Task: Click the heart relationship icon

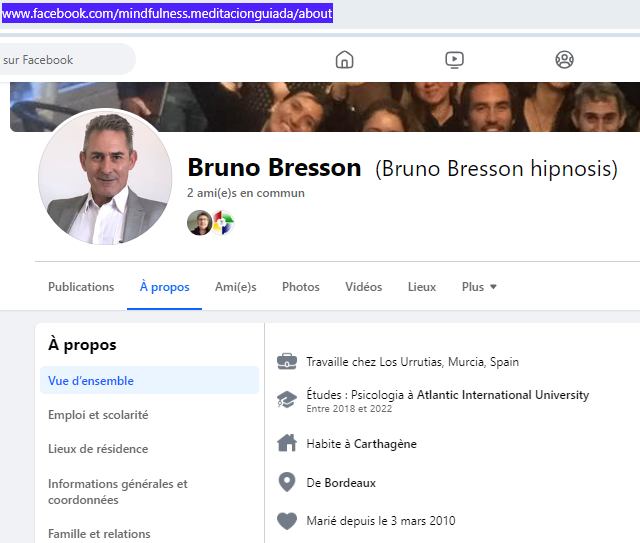Action: [287, 521]
